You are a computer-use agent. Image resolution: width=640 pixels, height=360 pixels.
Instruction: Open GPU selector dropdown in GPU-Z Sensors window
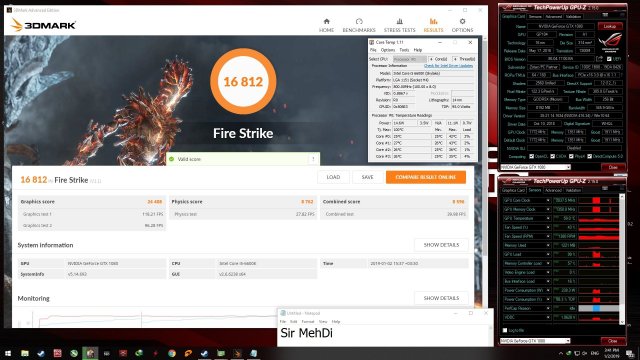(x=535, y=341)
